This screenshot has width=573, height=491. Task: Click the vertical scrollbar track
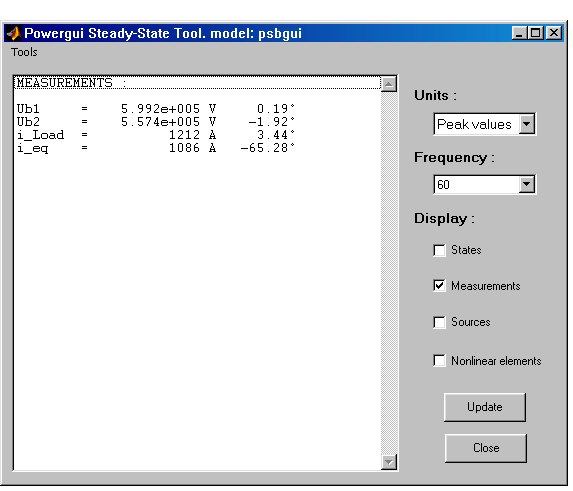[x=389, y=273]
